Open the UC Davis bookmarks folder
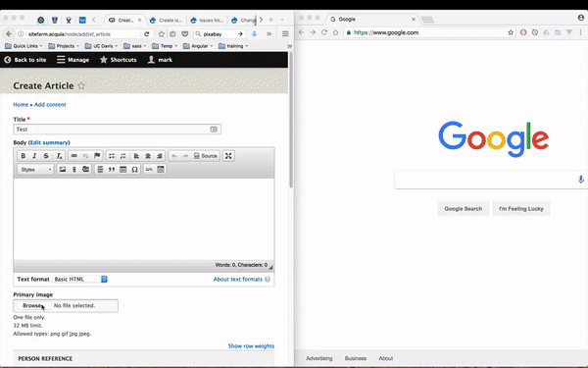The width and height of the screenshot is (588, 368). coord(101,46)
